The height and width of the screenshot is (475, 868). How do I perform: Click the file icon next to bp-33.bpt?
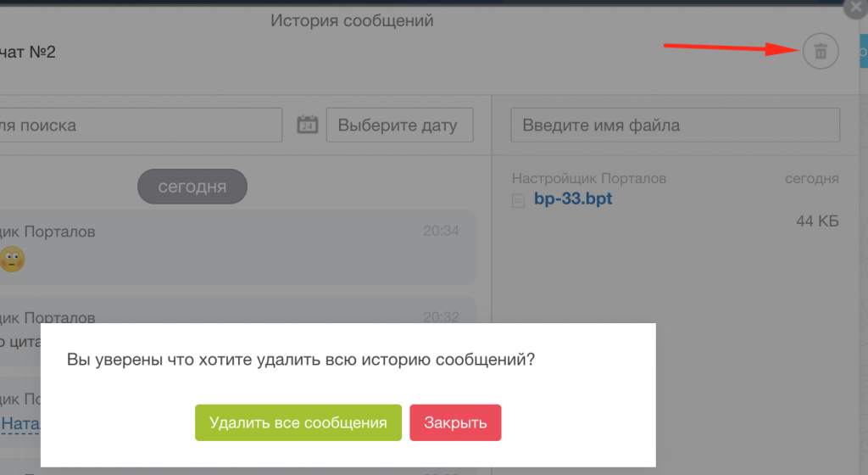pyautogui.click(x=518, y=200)
